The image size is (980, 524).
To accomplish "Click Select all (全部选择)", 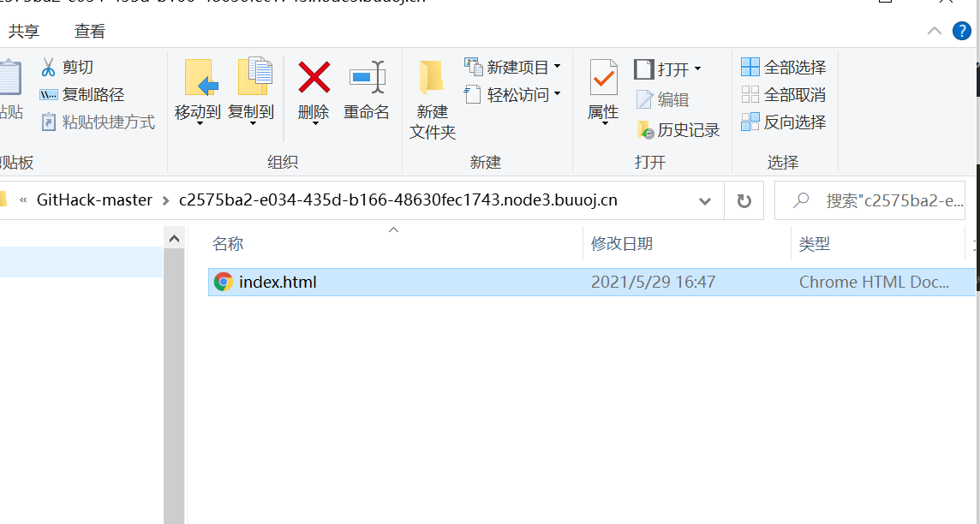I will pos(784,67).
